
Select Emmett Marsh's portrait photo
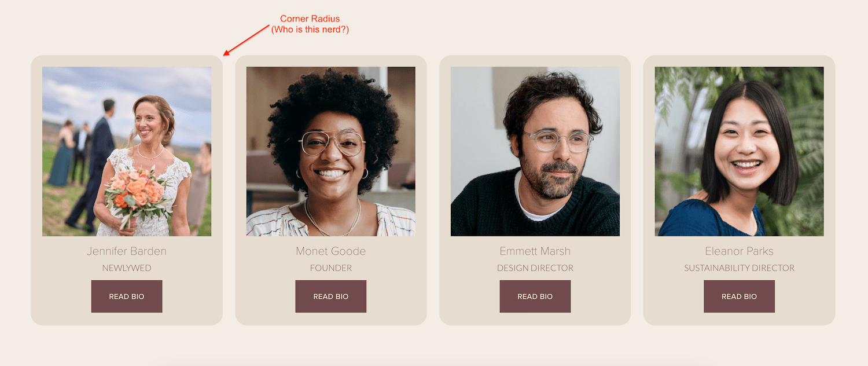pos(535,151)
